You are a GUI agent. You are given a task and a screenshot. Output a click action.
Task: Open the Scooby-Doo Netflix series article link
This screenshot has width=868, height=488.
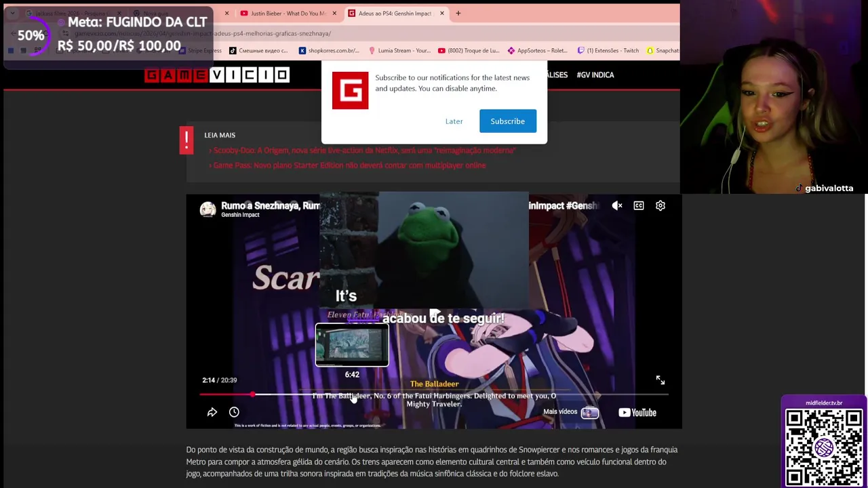click(364, 150)
